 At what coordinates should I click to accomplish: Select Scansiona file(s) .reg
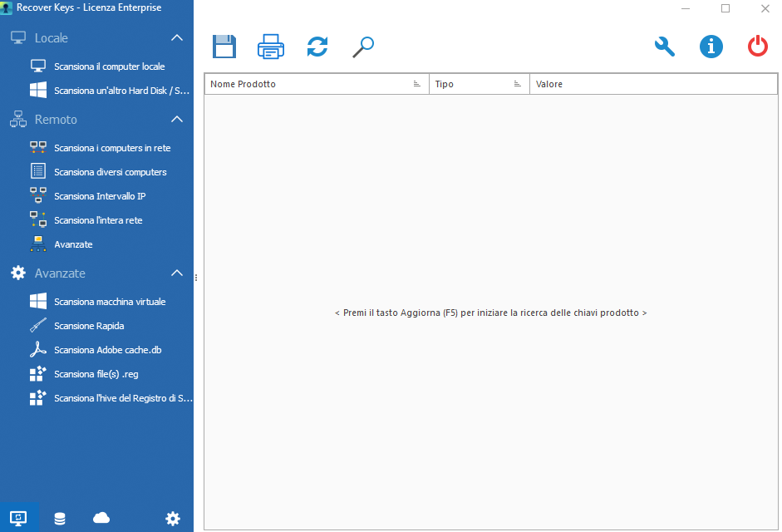[x=96, y=374]
